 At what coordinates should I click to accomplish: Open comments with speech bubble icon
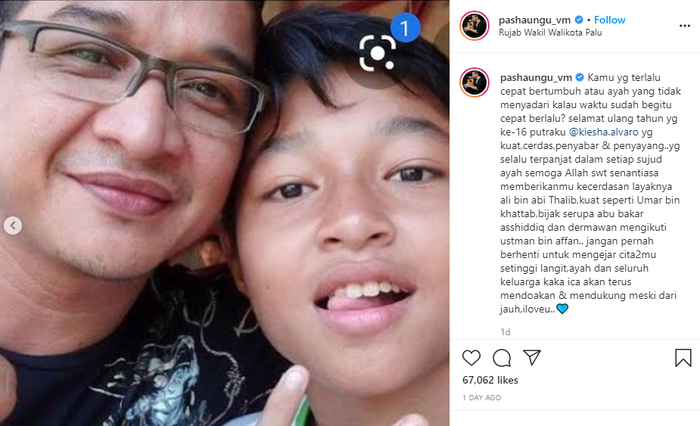coord(502,358)
